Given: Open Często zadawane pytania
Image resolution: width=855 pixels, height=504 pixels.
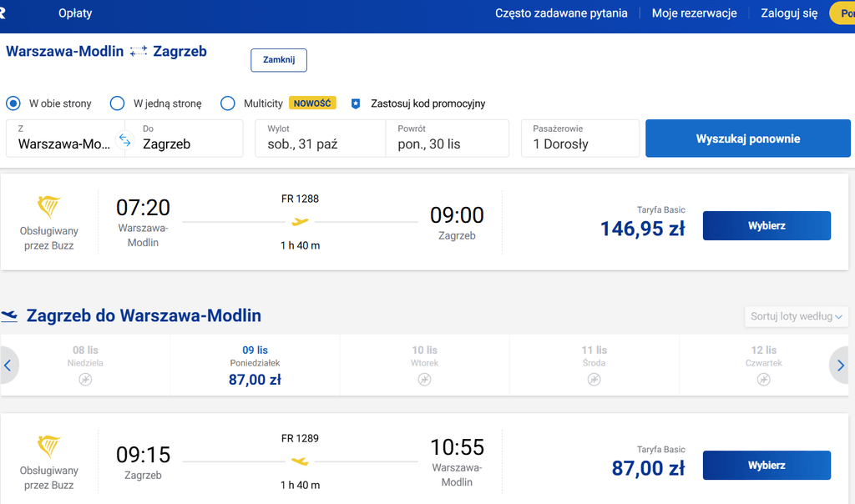Looking at the screenshot, I should coord(561,13).
